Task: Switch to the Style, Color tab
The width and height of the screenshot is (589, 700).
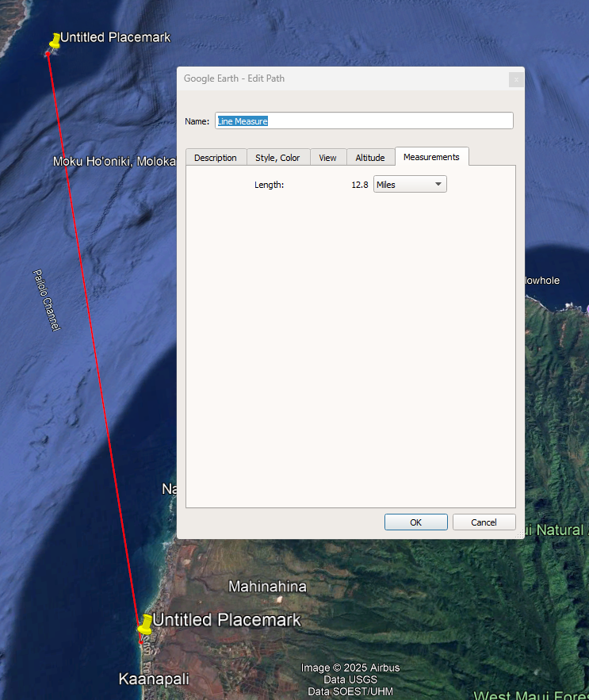Action: (x=277, y=158)
